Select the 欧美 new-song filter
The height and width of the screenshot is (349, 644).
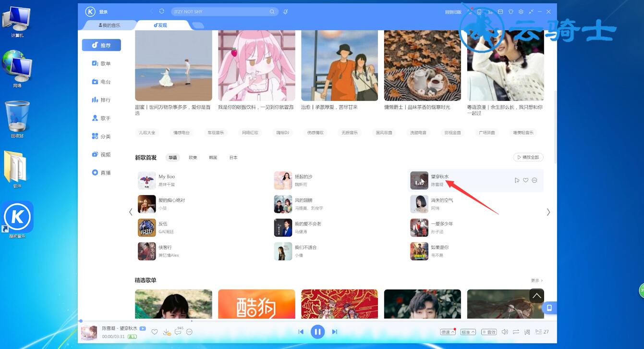193,158
